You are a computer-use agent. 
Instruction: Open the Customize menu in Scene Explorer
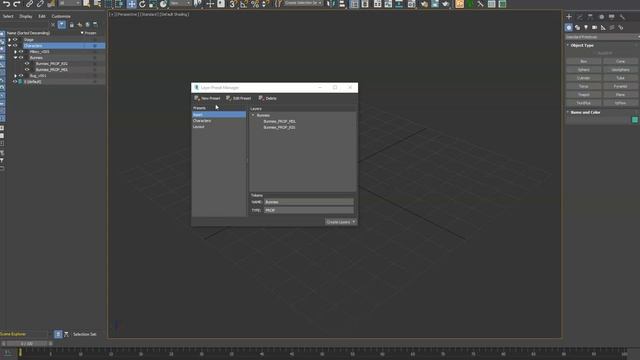[61, 16]
